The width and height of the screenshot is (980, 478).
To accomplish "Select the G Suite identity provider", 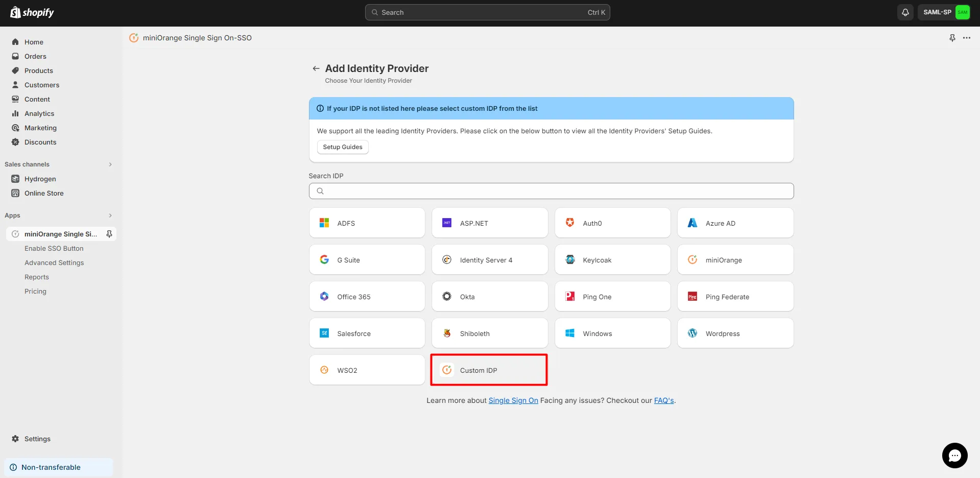I will click(367, 260).
